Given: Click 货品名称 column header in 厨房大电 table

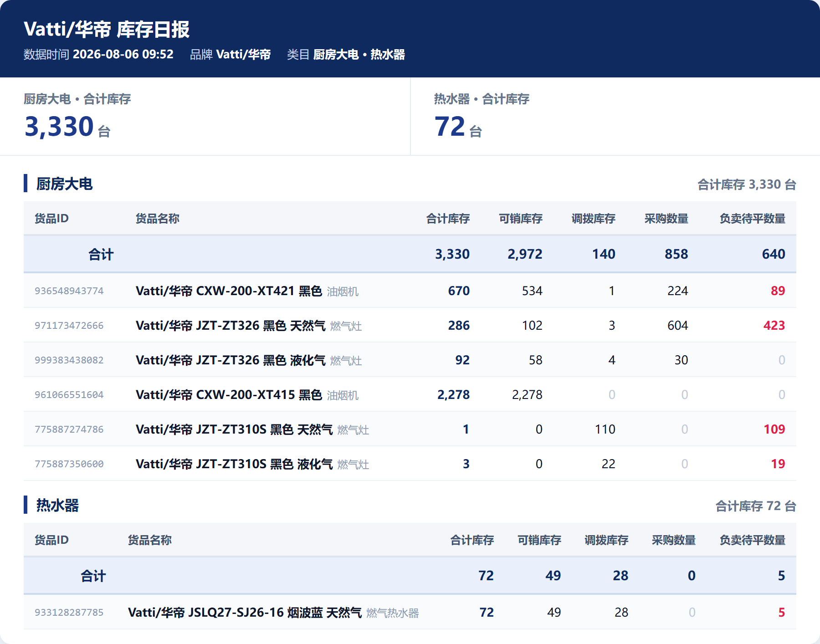Looking at the screenshot, I should (158, 219).
